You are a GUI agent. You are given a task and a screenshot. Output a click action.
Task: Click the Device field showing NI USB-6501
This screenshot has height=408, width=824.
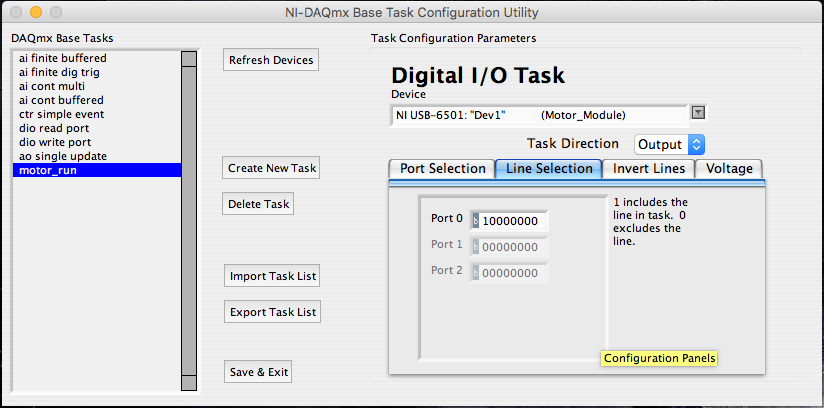tap(539, 116)
